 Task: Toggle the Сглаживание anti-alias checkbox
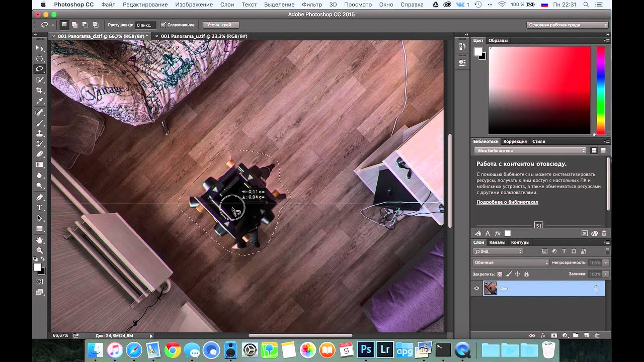pyautogui.click(x=163, y=25)
